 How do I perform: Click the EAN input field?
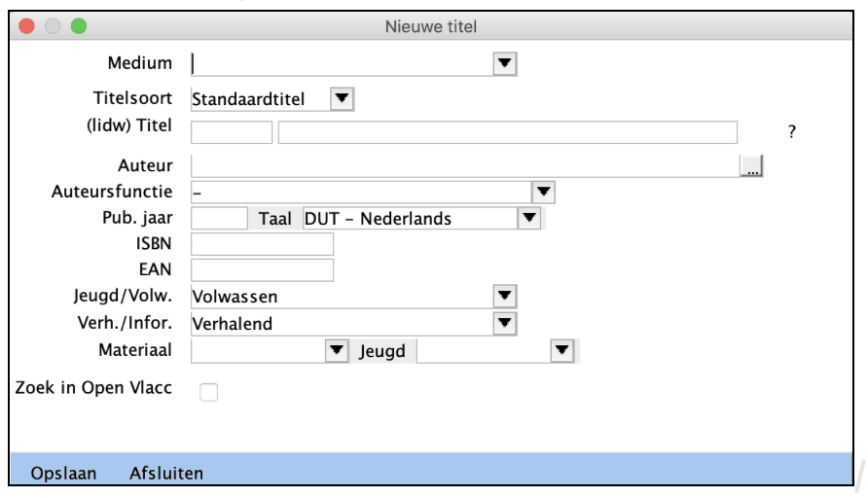[x=263, y=270]
